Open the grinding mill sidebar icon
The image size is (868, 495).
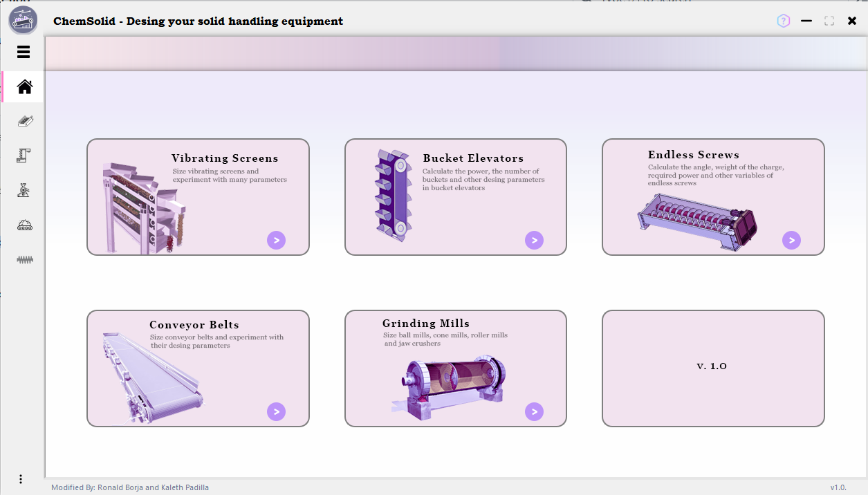(25, 190)
